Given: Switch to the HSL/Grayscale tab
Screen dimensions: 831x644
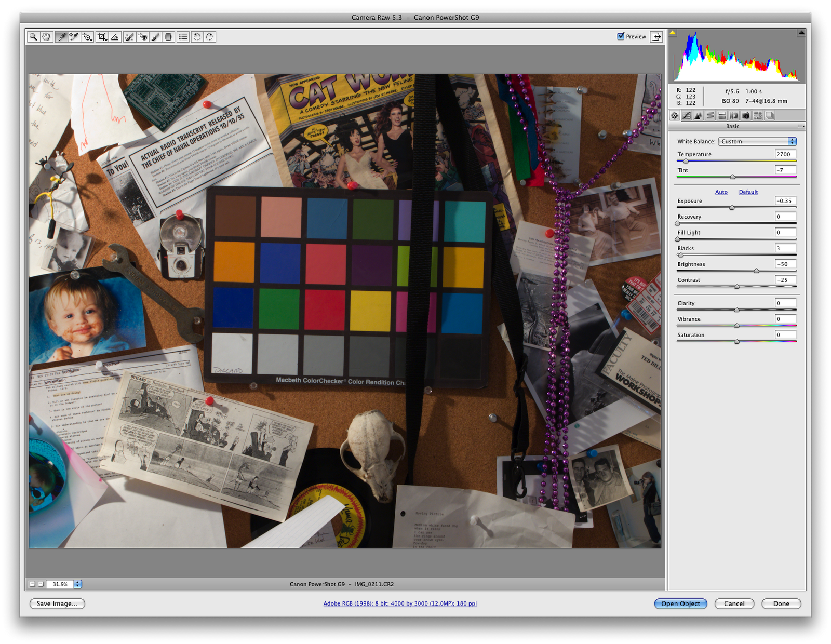Looking at the screenshot, I should (711, 115).
